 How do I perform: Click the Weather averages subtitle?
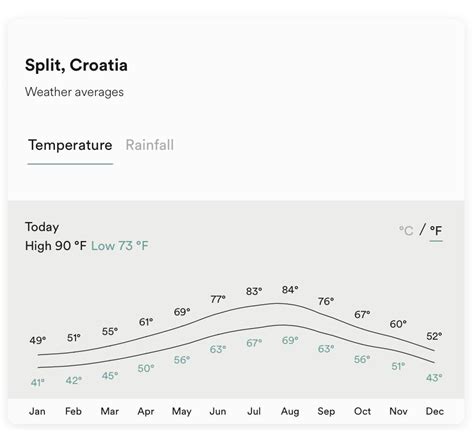tap(74, 92)
